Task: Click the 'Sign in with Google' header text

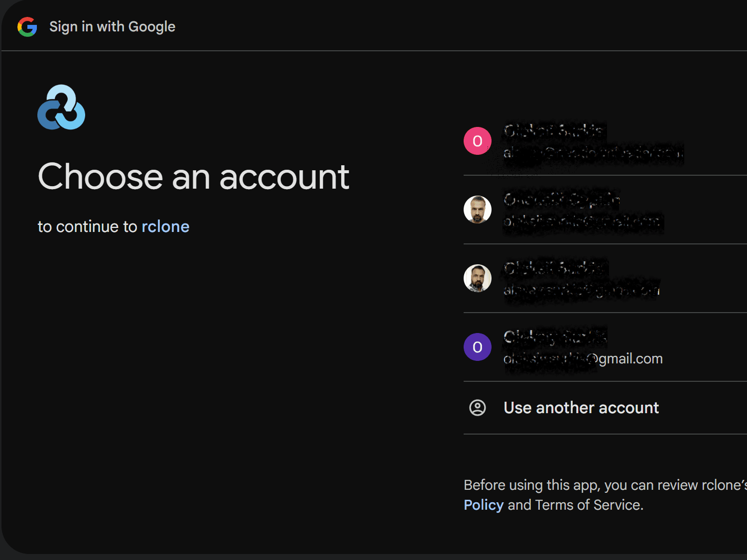Action: [112, 27]
